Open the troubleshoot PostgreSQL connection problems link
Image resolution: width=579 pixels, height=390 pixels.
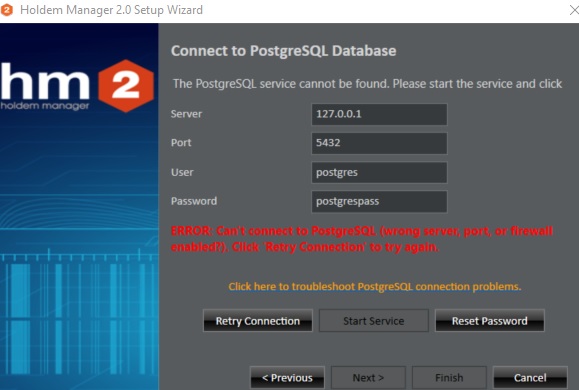(x=374, y=287)
